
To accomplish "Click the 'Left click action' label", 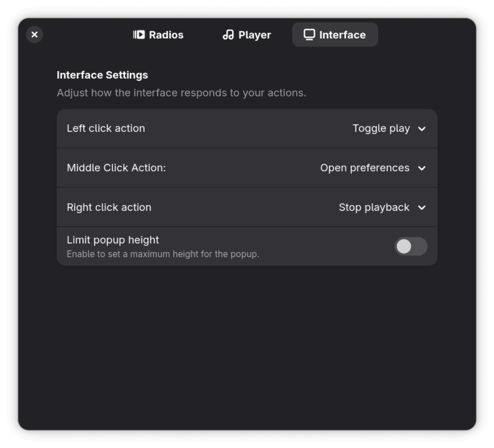I will pyautogui.click(x=106, y=128).
